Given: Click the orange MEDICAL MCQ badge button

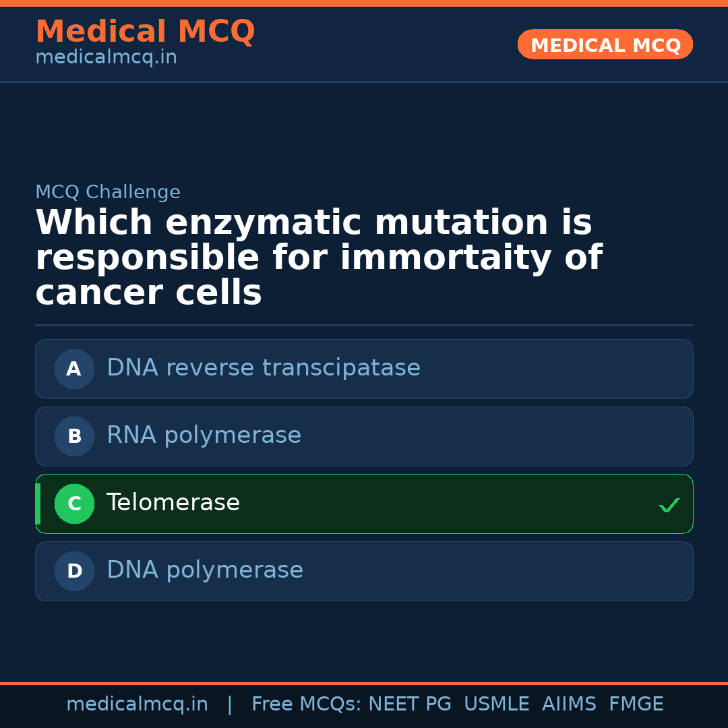Looking at the screenshot, I should [605, 44].
